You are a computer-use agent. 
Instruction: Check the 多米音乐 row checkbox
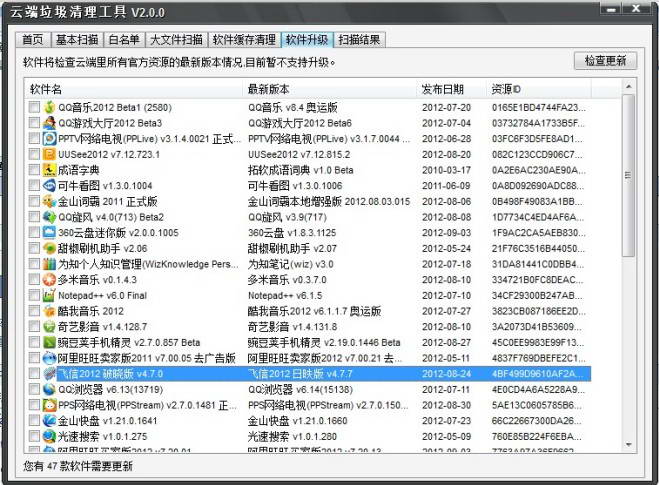coord(34,279)
